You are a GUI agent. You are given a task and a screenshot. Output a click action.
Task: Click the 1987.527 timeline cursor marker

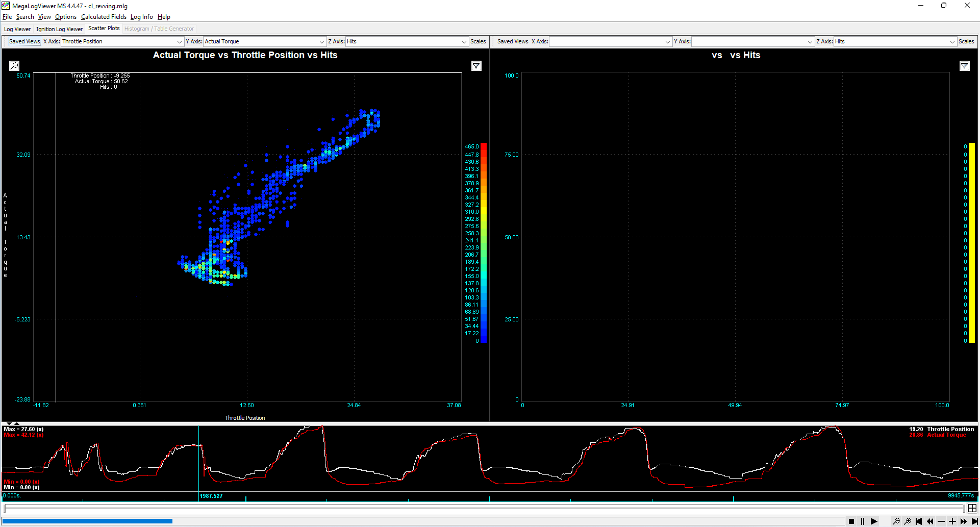(211, 496)
